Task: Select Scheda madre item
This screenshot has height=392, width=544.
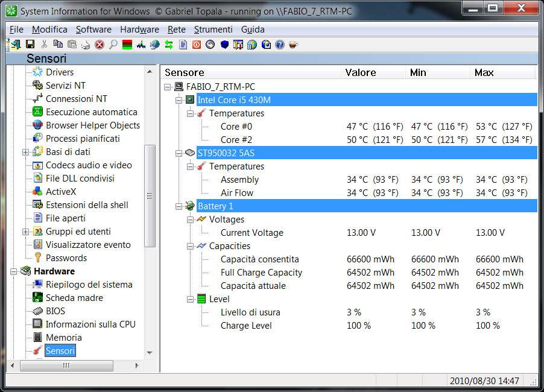Action: [74, 298]
